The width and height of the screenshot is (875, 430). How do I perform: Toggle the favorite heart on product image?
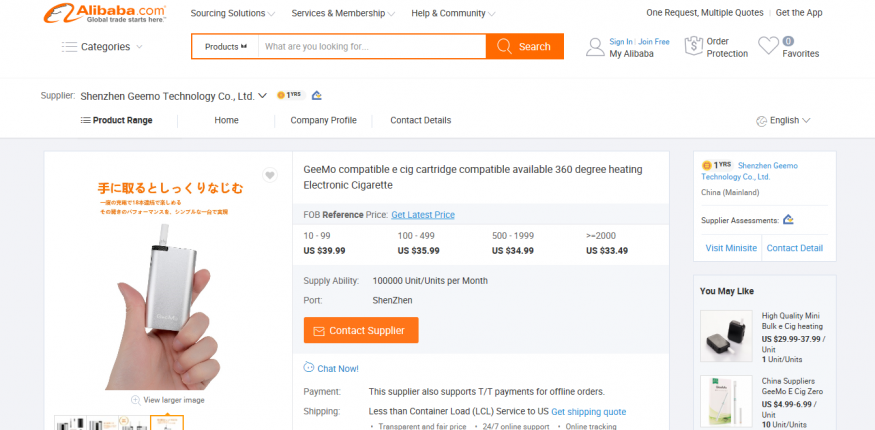coord(269,176)
